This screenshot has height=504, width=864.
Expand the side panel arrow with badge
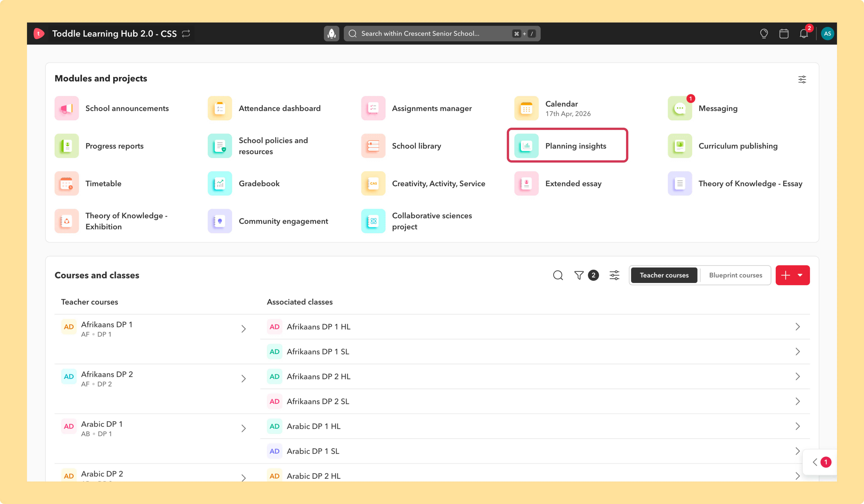pos(815,462)
